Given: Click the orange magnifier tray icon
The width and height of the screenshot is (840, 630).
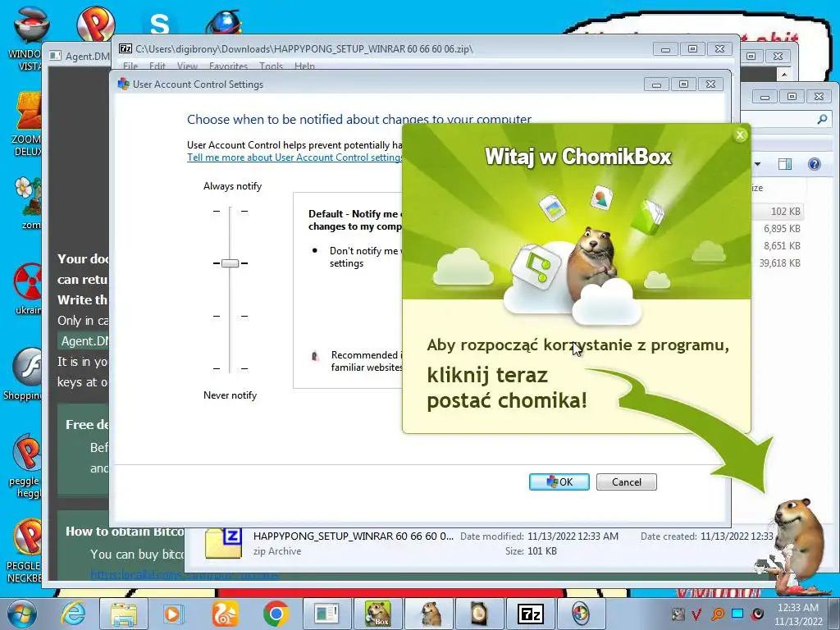Looking at the screenshot, I should tap(717, 614).
